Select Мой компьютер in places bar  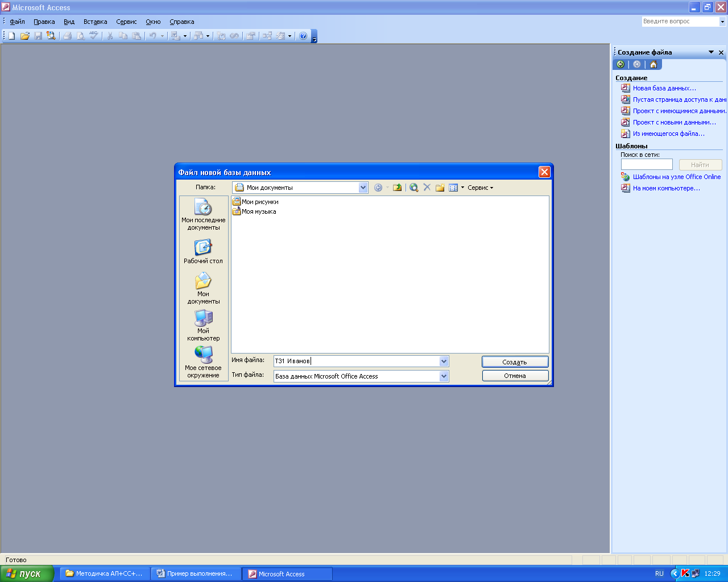click(x=203, y=325)
